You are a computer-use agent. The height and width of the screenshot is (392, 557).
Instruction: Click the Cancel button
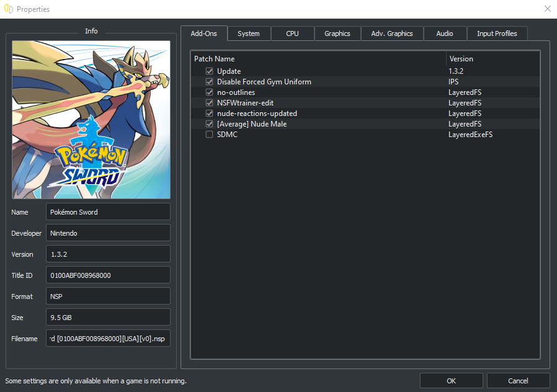click(518, 381)
